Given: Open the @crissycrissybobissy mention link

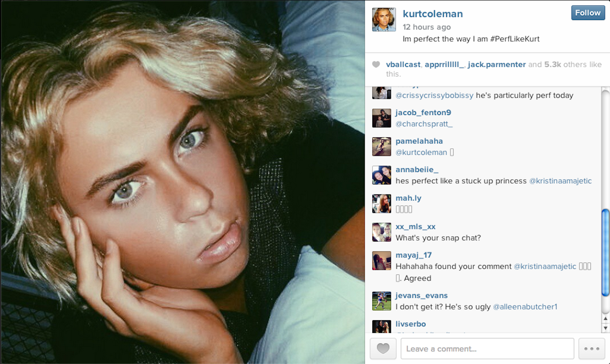Looking at the screenshot, I should point(434,96).
